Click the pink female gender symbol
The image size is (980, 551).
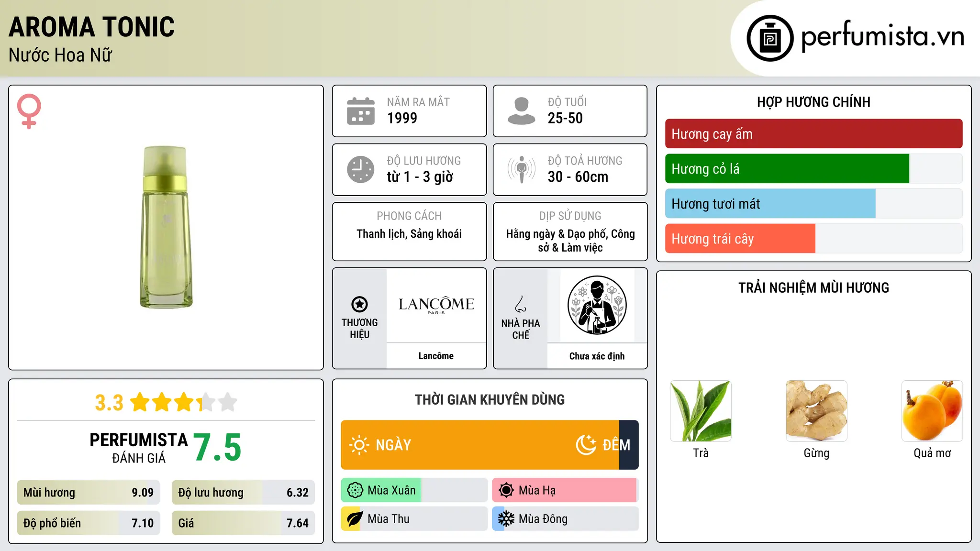pyautogui.click(x=29, y=111)
